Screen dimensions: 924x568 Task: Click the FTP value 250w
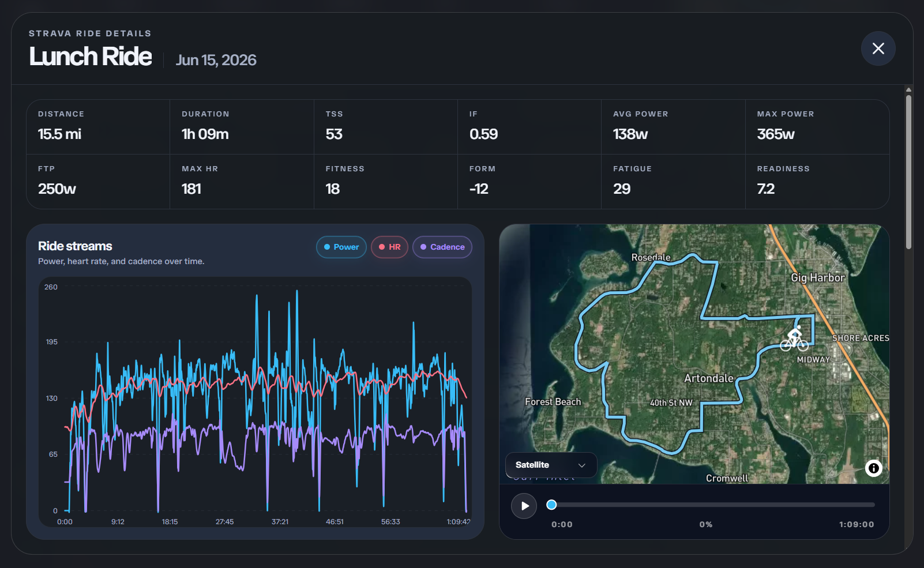pos(57,189)
